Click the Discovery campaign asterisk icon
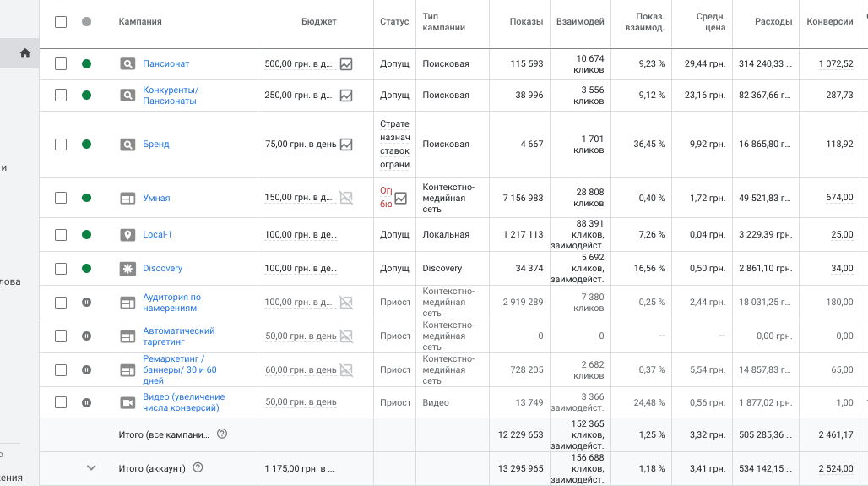The height and width of the screenshot is (486, 868). [x=127, y=269]
